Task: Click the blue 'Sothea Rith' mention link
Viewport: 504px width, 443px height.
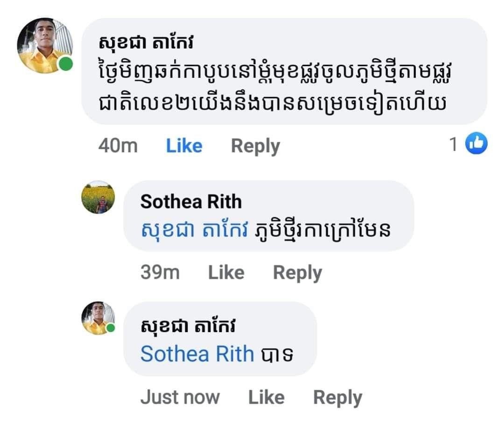Action: (x=197, y=354)
